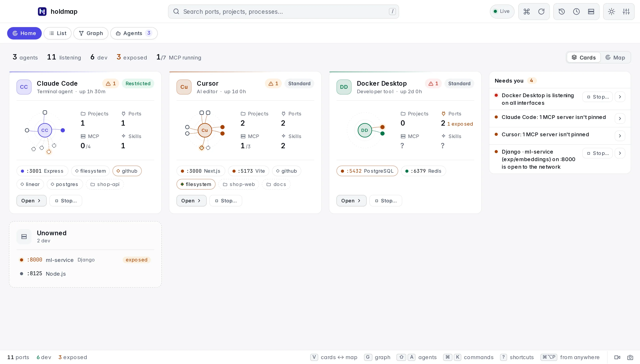Open the history icon with counterclockwise arrow
Screen dimensions: 640x364
pyautogui.click(x=561, y=12)
